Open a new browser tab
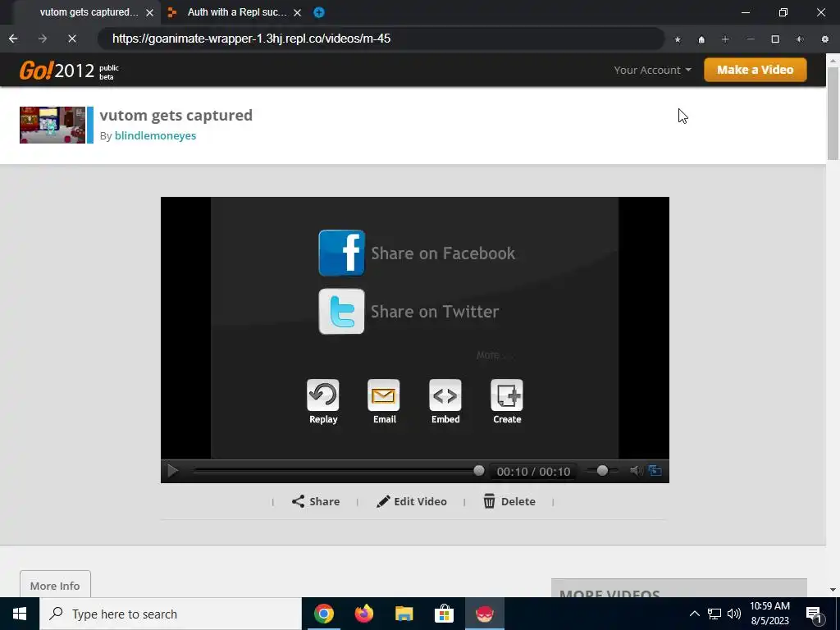Viewport: 840px width, 630px height. pyautogui.click(x=319, y=12)
